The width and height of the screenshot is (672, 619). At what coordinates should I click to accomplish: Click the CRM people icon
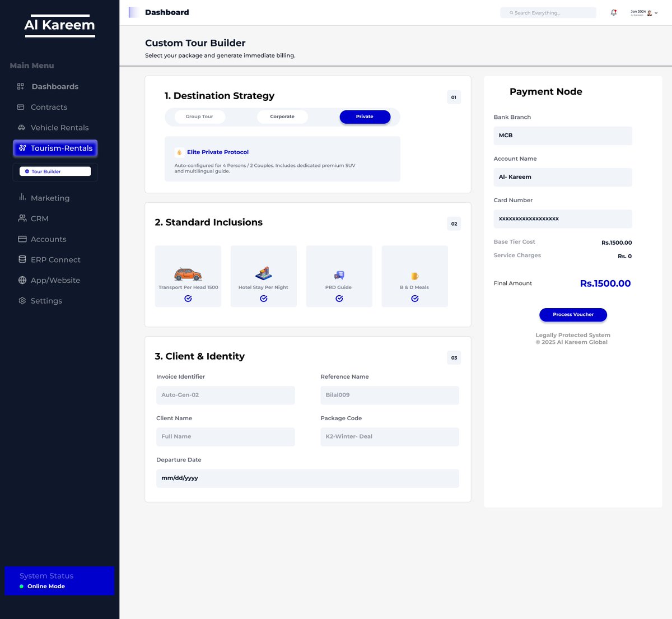pos(22,218)
